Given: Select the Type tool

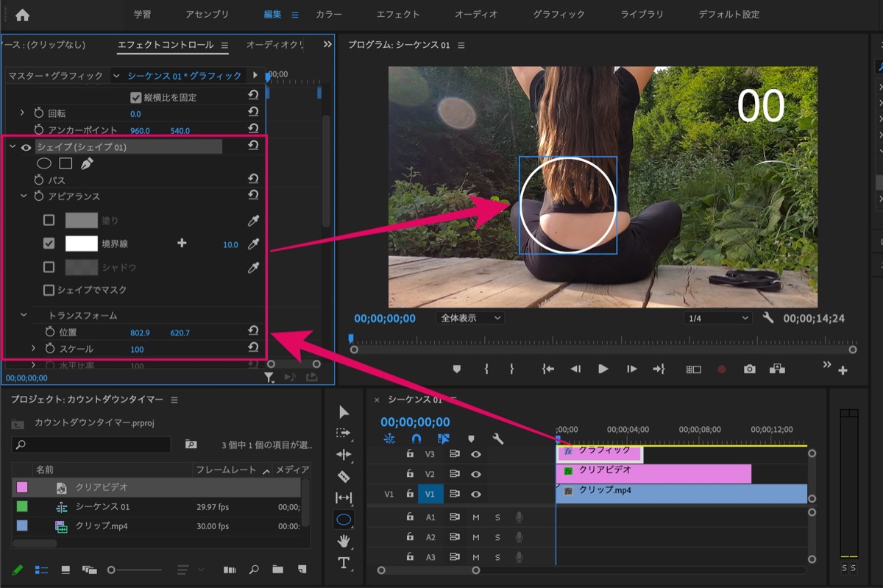Looking at the screenshot, I should pyautogui.click(x=344, y=563).
